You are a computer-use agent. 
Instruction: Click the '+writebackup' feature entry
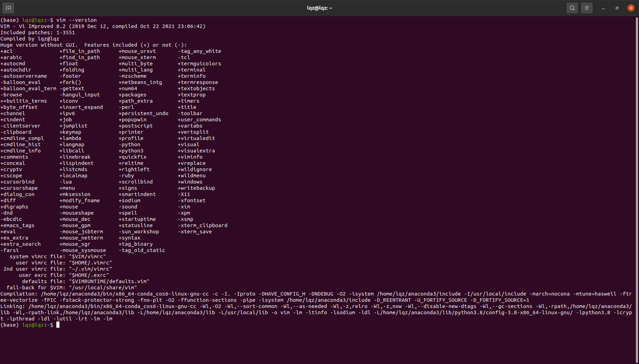click(196, 188)
